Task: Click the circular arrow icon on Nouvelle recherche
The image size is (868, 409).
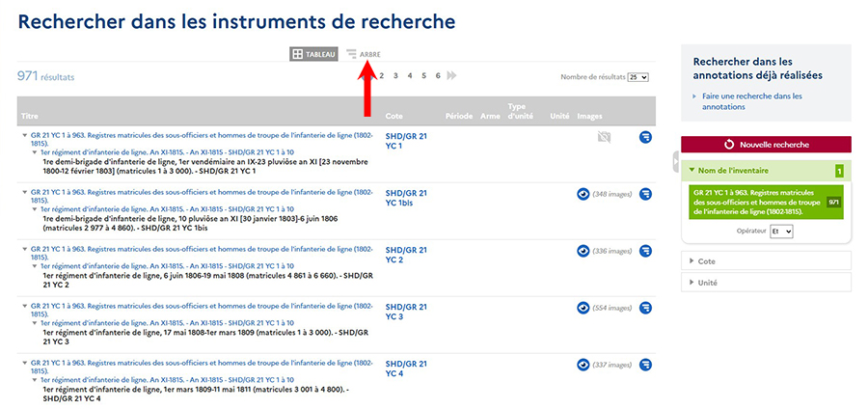Action: tap(729, 145)
